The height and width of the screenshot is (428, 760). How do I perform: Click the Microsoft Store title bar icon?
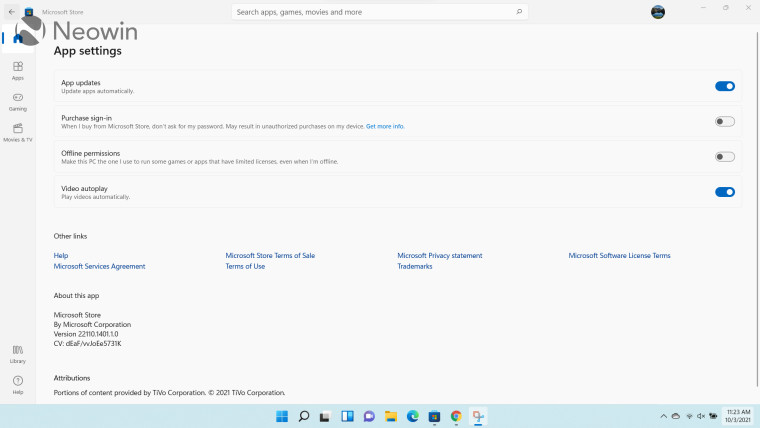[x=29, y=12]
